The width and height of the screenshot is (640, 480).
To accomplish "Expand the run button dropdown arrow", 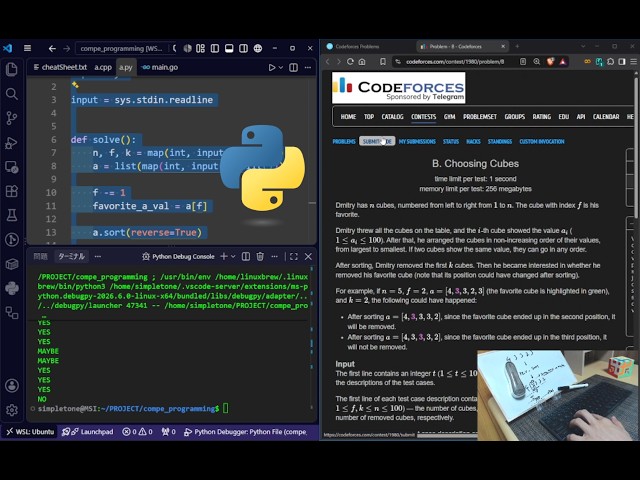I will (x=281, y=67).
